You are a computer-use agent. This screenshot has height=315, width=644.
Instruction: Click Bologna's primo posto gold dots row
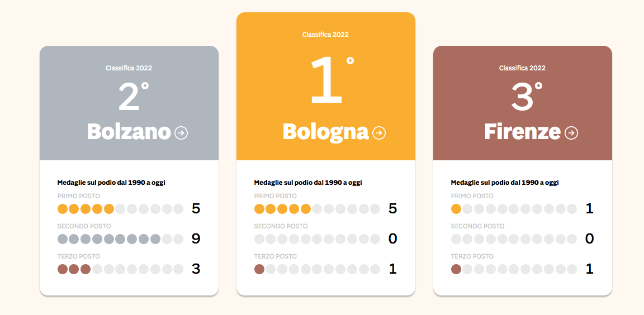click(x=317, y=209)
